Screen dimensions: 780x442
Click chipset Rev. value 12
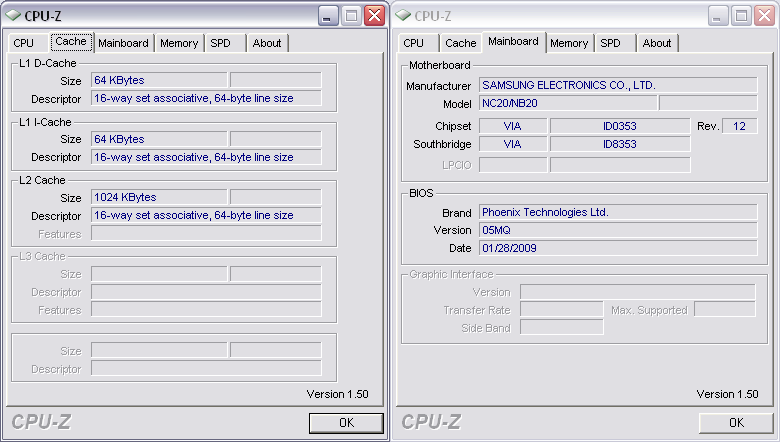pos(740,126)
